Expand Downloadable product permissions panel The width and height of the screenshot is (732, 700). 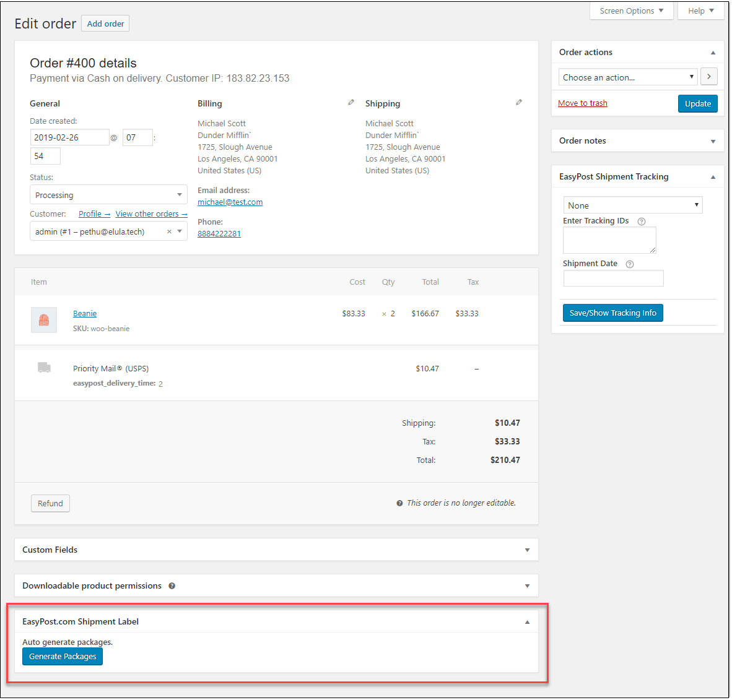coord(527,586)
